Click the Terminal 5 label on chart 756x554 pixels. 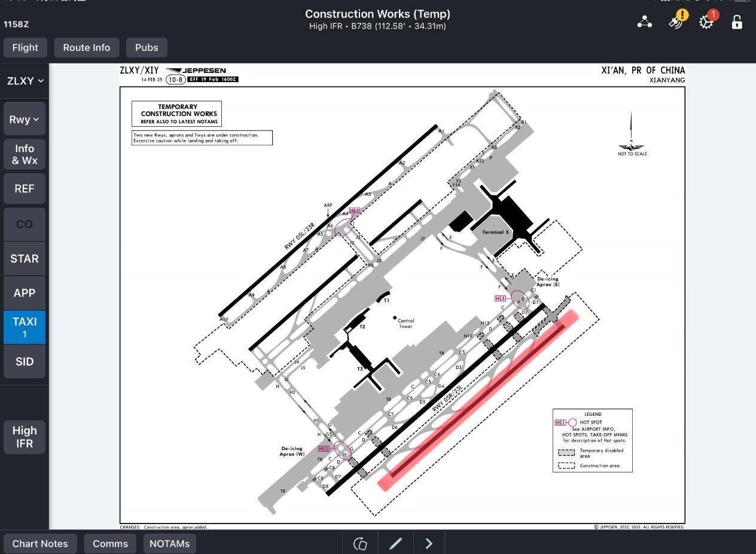pos(495,232)
